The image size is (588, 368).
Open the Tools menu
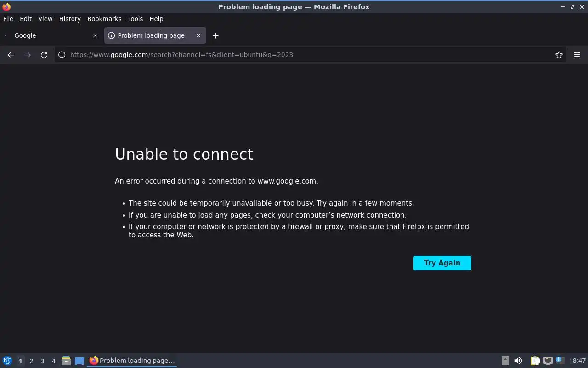pos(135,19)
